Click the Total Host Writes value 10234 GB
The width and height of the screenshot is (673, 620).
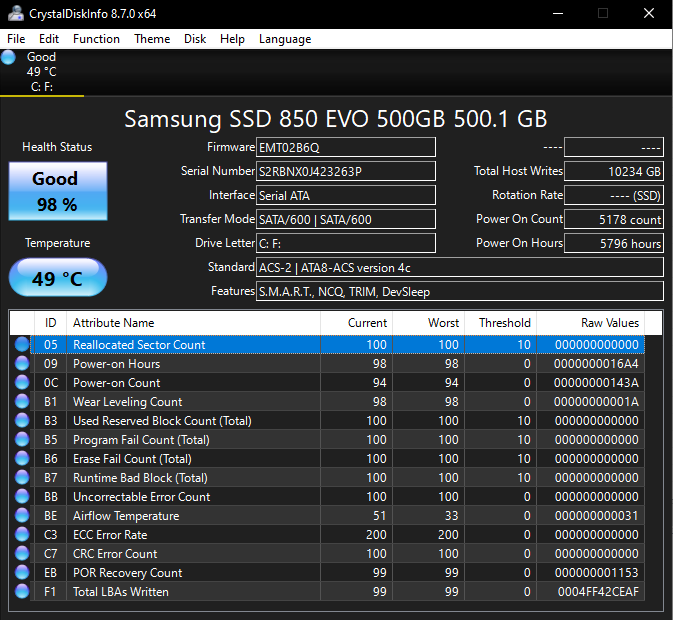pyautogui.click(x=614, y=171)
